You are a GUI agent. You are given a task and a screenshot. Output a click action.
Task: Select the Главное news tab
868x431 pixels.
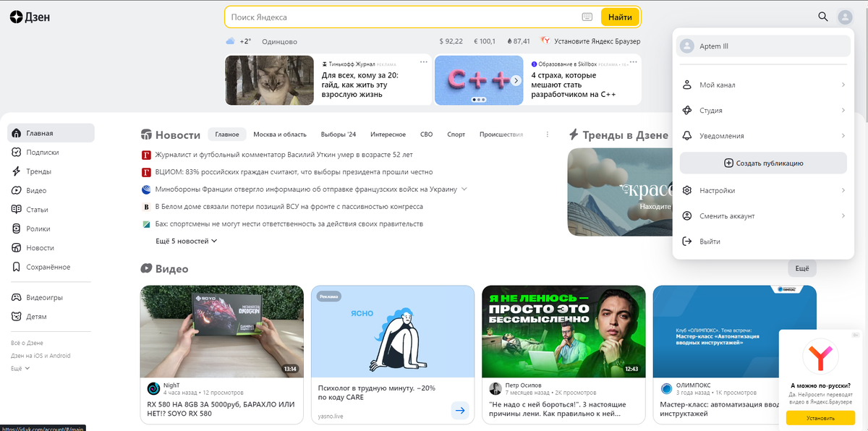click(x=227, y=135)
